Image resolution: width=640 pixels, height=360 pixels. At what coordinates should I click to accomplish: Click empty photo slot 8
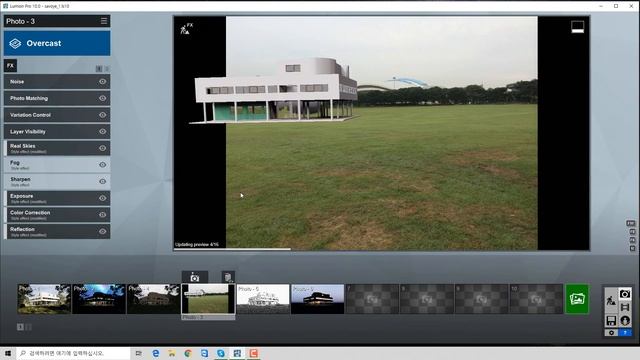point(427,299)
